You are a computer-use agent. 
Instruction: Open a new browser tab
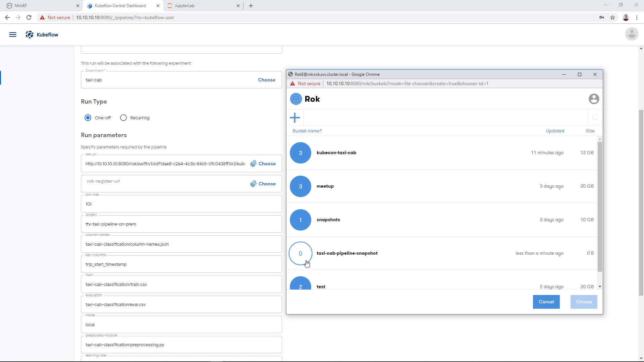(251, 6)
